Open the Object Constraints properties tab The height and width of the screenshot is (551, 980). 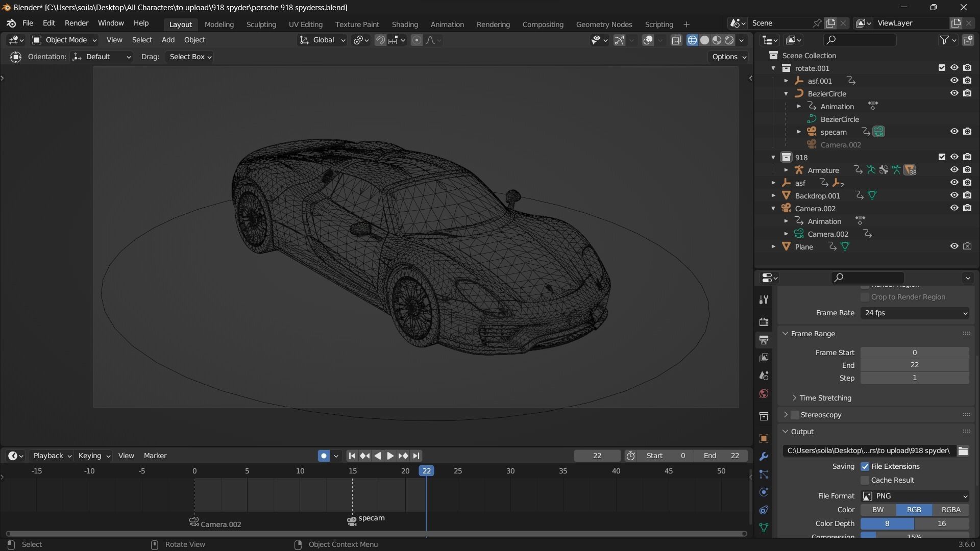click(764, 510)
